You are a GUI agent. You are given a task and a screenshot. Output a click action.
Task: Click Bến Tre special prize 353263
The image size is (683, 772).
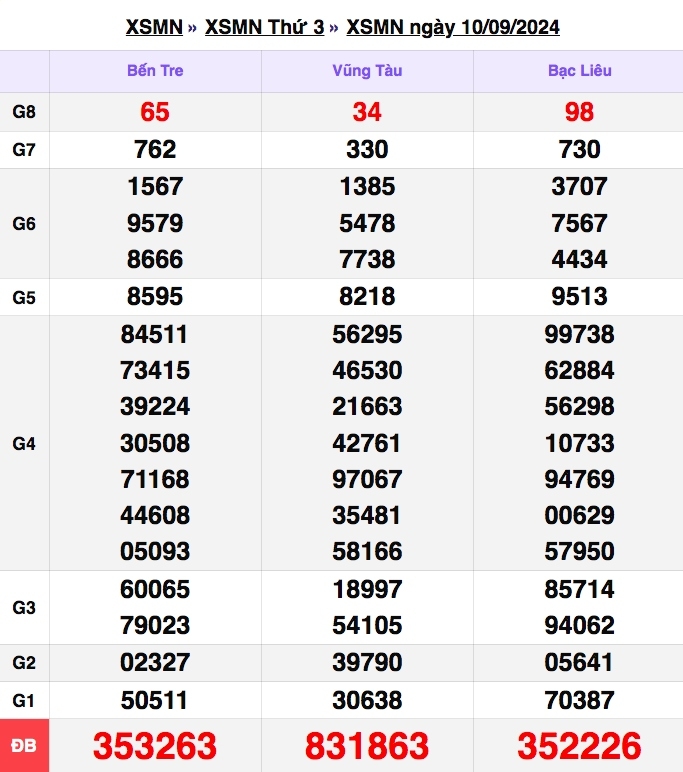pyautogui.click(x=155, y=746)
